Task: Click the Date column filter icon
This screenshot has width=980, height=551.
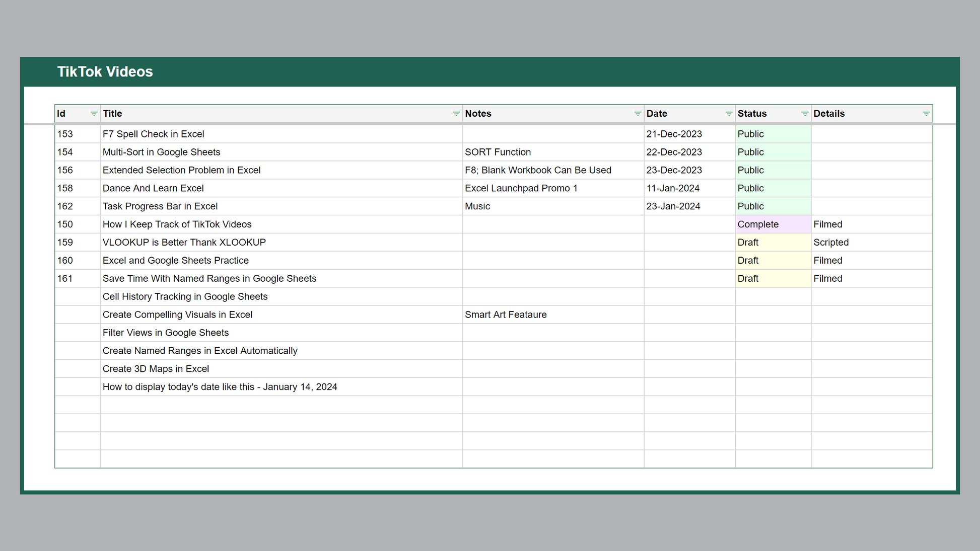Action: pos(728,114)
